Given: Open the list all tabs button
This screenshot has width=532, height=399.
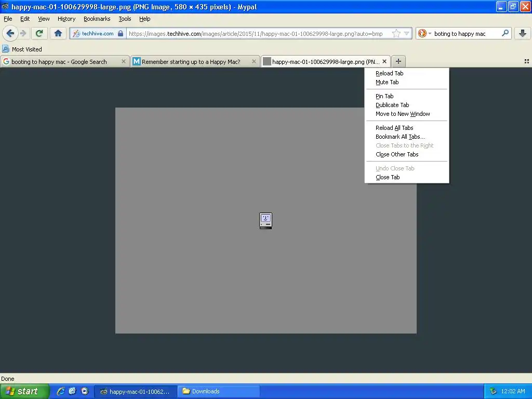Looking at the screenshot, I should coord(527,61).
